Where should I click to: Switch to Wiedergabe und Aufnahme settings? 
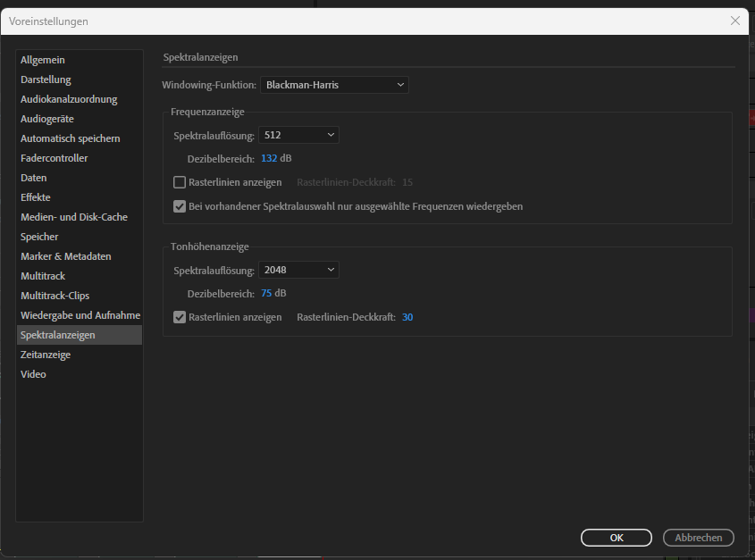click(80, 314)
